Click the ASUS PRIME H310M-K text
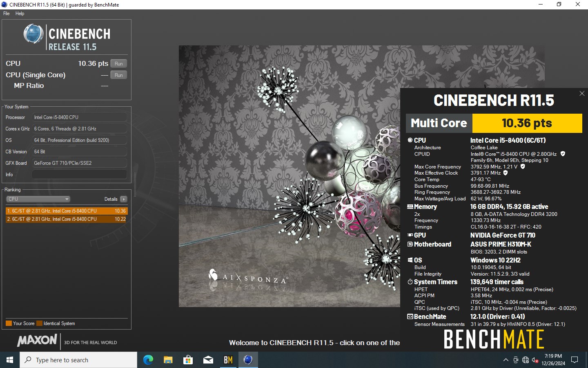The height and width of the screenshot is (368, 588). 501,244
